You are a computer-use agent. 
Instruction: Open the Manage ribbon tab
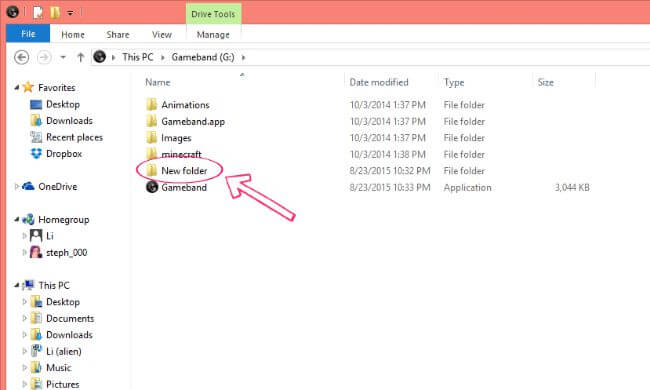click(x=213, y=34)
